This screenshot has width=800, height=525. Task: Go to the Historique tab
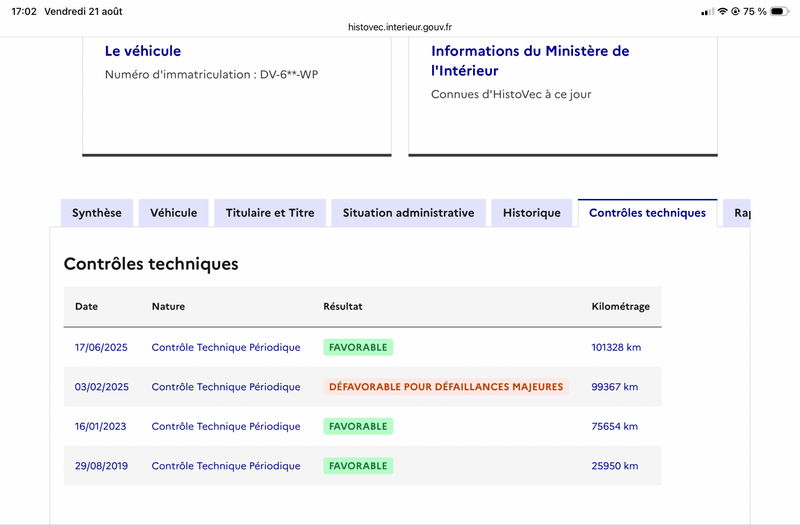coord(532,213)
